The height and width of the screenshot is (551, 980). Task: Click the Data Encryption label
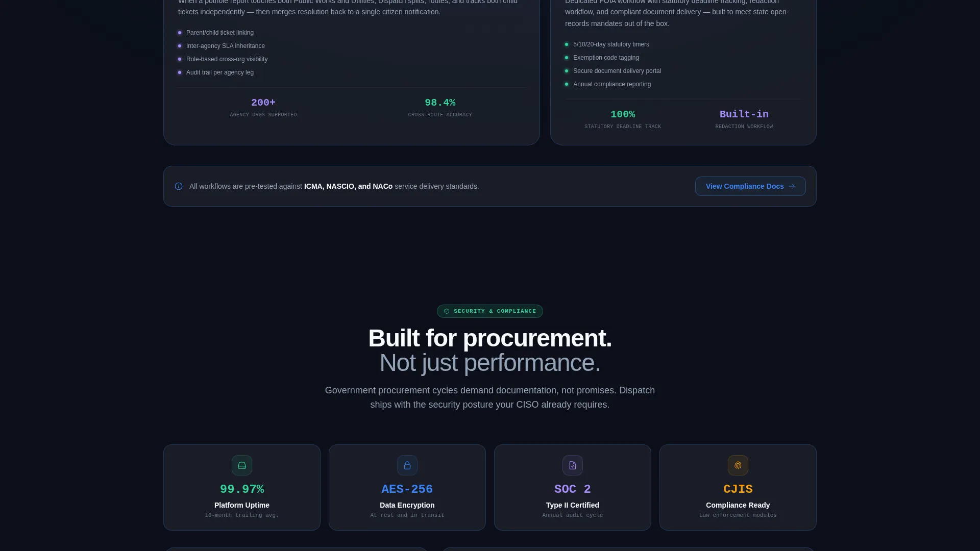click(407, 505)
